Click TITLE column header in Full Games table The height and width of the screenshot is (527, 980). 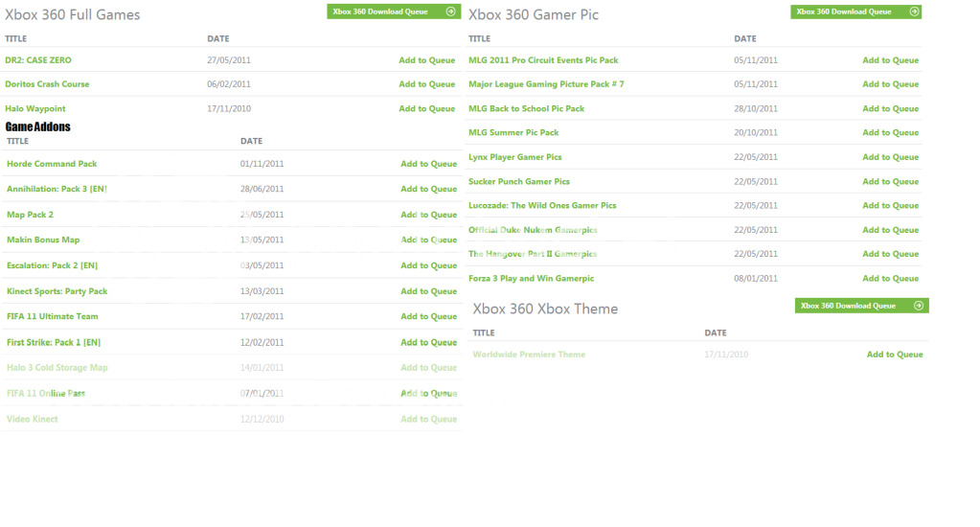[x=16, y=39]
